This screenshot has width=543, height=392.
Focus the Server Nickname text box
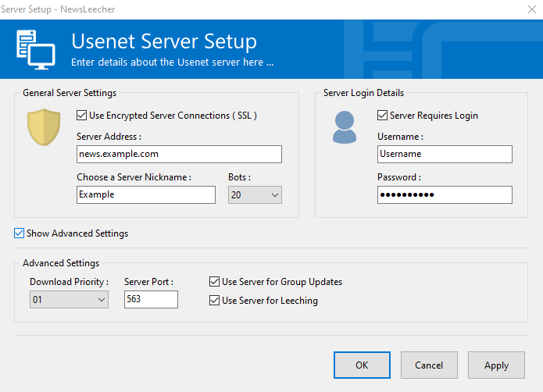pos(145,194)
